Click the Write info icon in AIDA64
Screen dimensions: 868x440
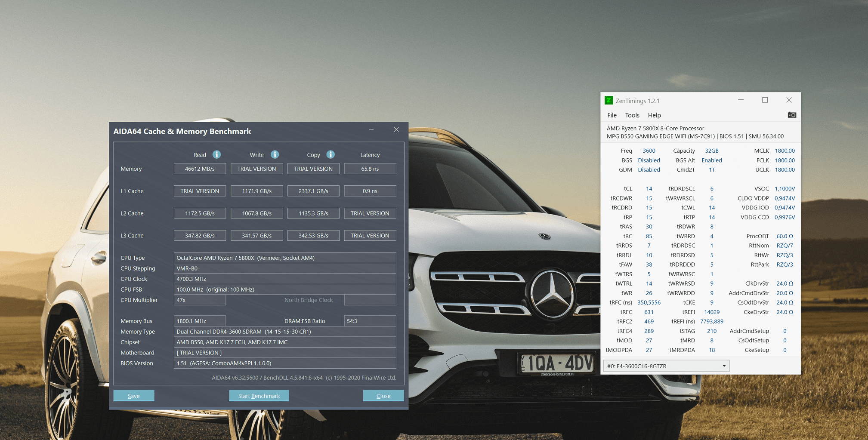(275, 154)
